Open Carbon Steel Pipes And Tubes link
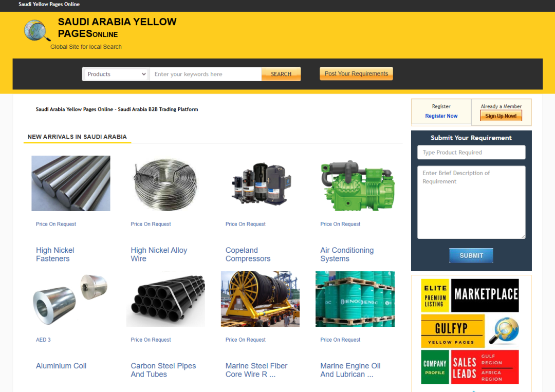Image resolution: width=555 pixels, height=392 pixels. (x=163, y=370)
